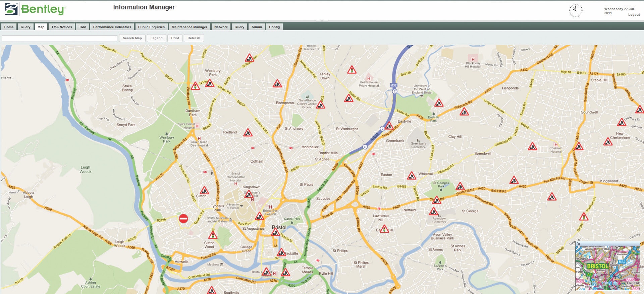This screenshot has height=294, width=644.
Task: Open roadworks marker at Kingsdown
Action: tap(248, 194)
